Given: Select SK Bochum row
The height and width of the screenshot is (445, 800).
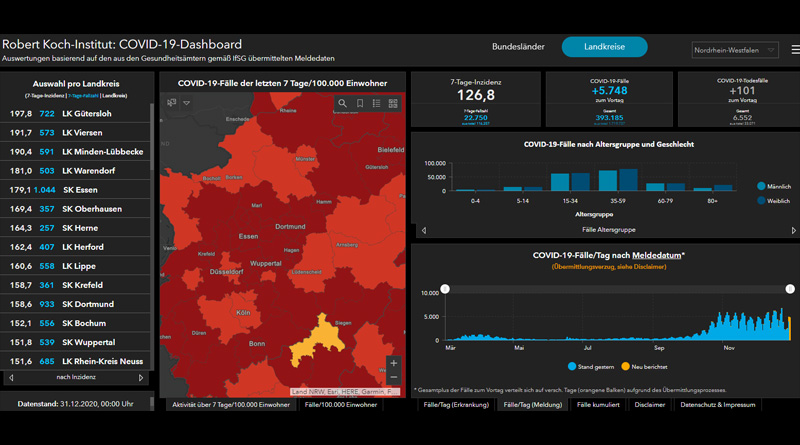Looking at the screenshot, I should point(76,323).
